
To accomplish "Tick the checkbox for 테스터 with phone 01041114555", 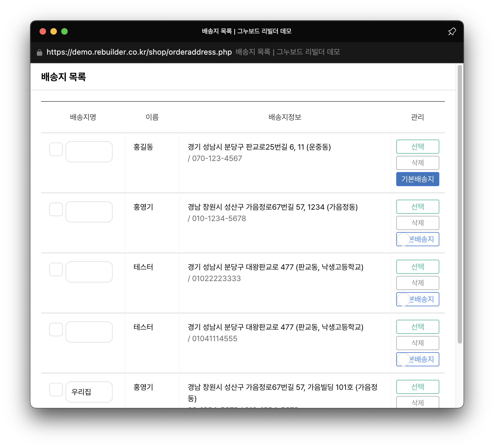I will [x=56, y=330].
